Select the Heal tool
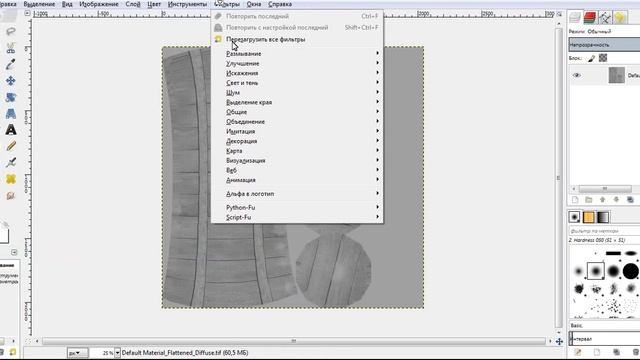This screenshot has width=640, height=360. tap(11, 179)
